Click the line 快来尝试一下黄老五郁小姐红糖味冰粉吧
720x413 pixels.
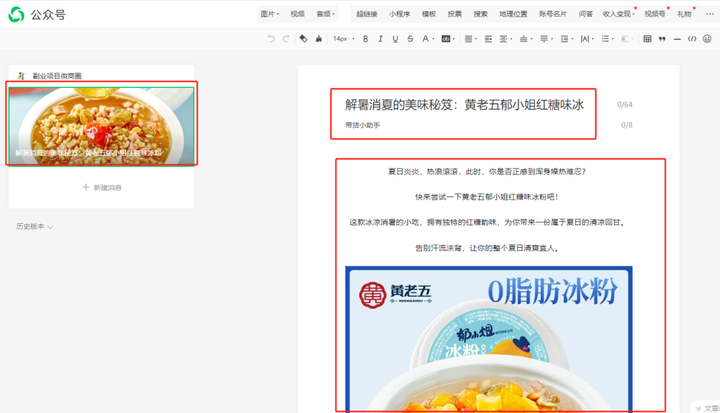pos(487,197)
